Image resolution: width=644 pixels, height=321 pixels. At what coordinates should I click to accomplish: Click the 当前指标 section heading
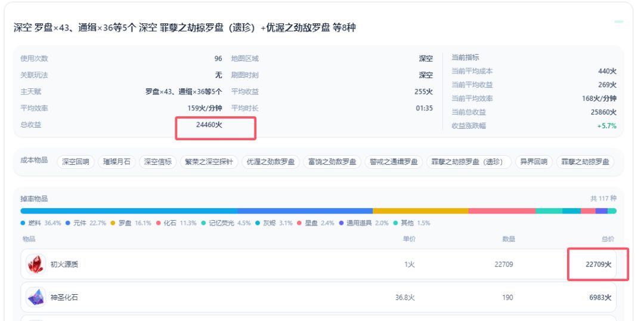[465, 57]
